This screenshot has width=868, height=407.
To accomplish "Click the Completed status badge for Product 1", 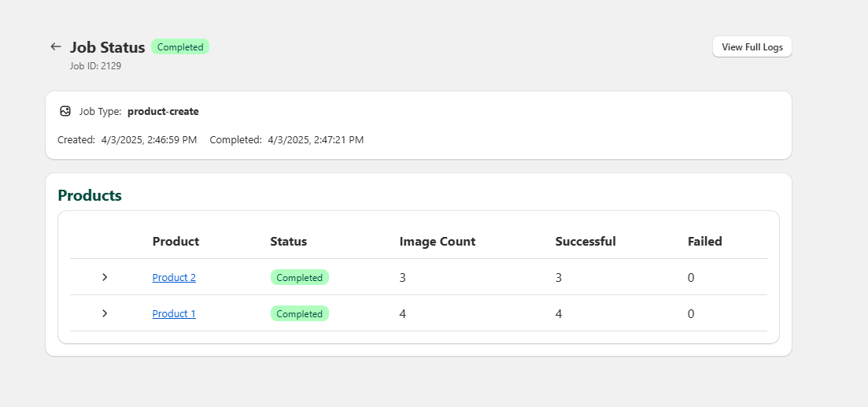I will click(x=299, y=313).
